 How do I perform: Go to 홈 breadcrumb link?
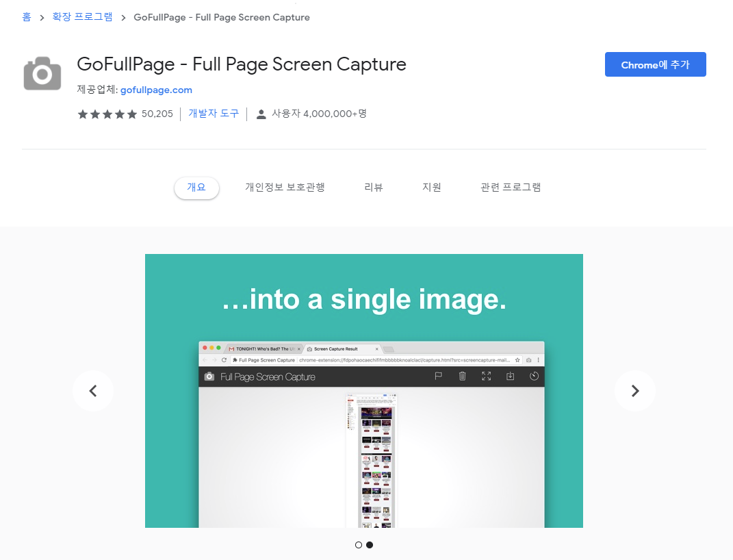point(27,17)
